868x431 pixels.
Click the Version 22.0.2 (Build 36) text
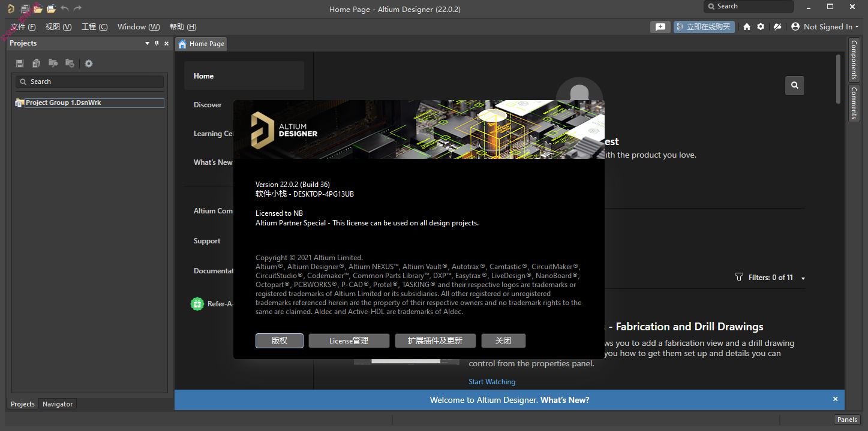(x=293, y=185)
